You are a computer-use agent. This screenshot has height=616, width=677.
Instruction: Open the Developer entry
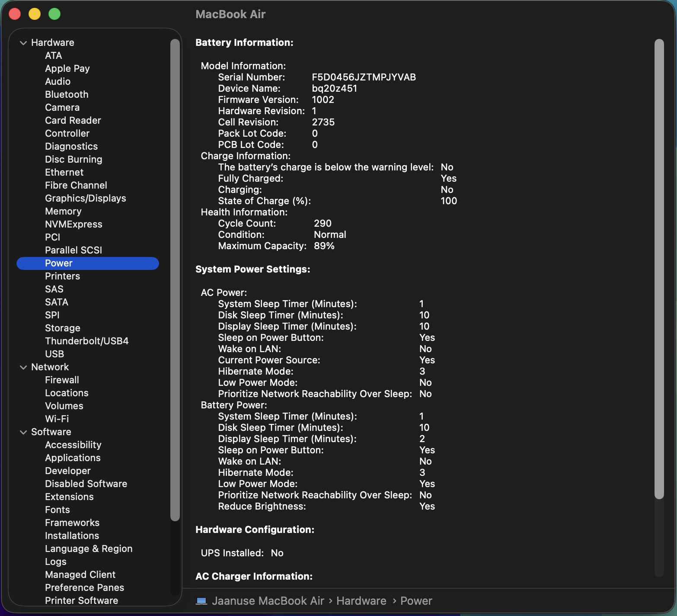pyautogui.click(x=68, y=471)
